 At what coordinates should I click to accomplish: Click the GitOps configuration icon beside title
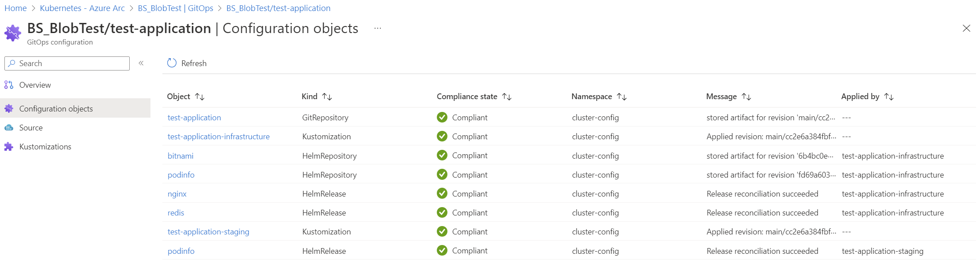click(13, 33)
